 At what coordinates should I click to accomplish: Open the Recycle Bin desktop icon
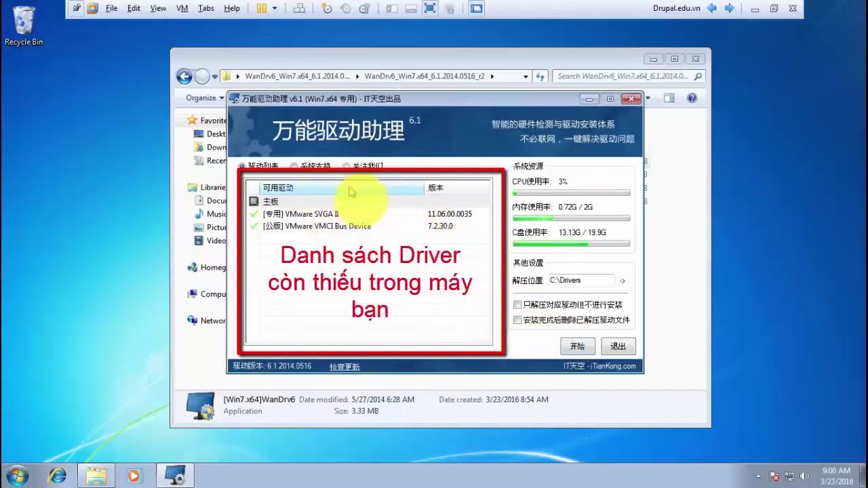click(23, 26)
